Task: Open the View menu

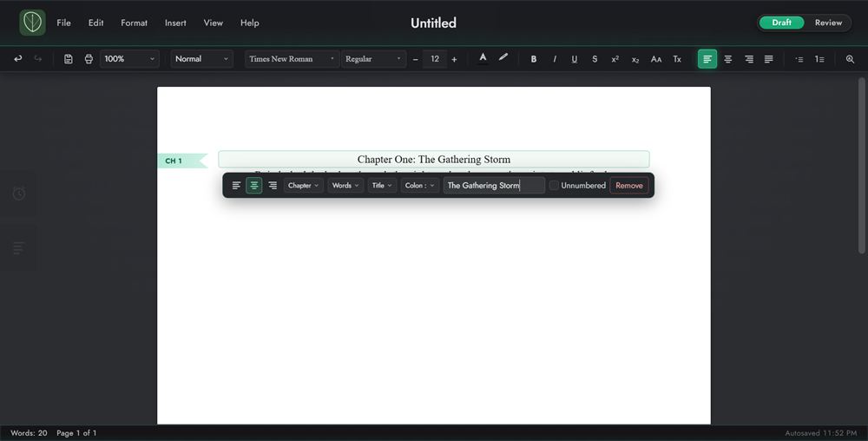Action: click(214, 23)
